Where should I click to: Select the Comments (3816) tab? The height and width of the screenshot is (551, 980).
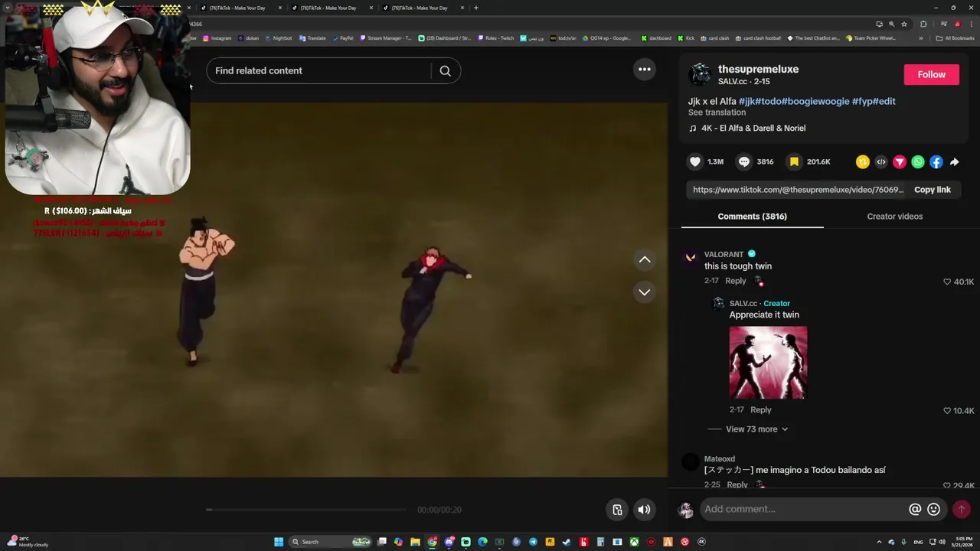pyautogui.click(x=752, y=217)
